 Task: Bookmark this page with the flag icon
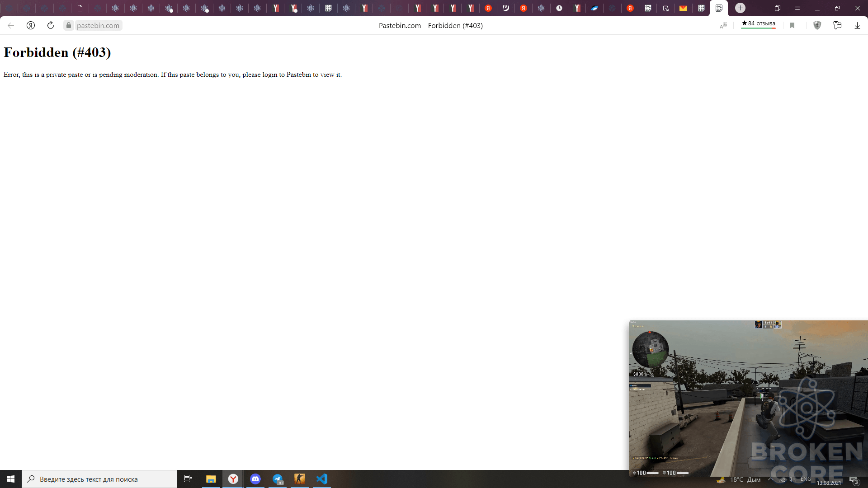tap(792, 26)
